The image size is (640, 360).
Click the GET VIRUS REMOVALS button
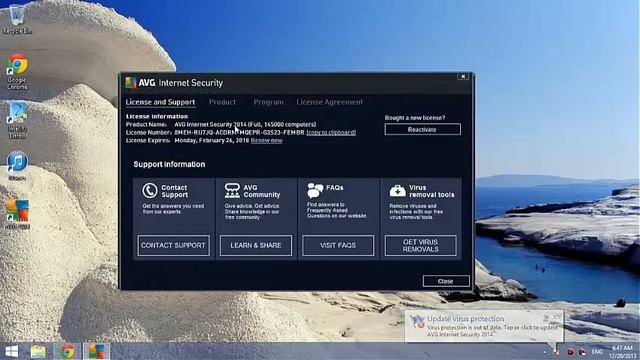[420, 245]
